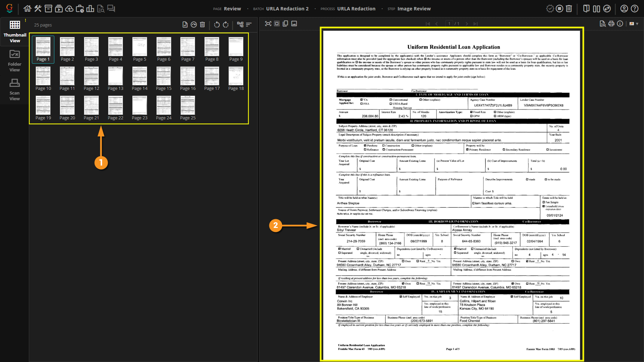Viewport: 644px width, 362px height.
Task: Toggle the tree structure view icon
Action: (x=240, y=24)
